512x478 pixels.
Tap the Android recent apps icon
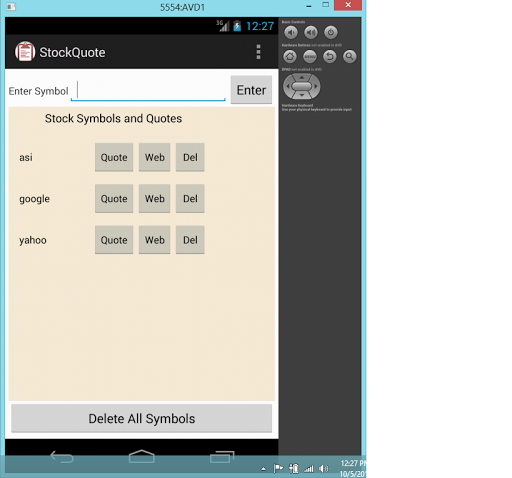222,457
